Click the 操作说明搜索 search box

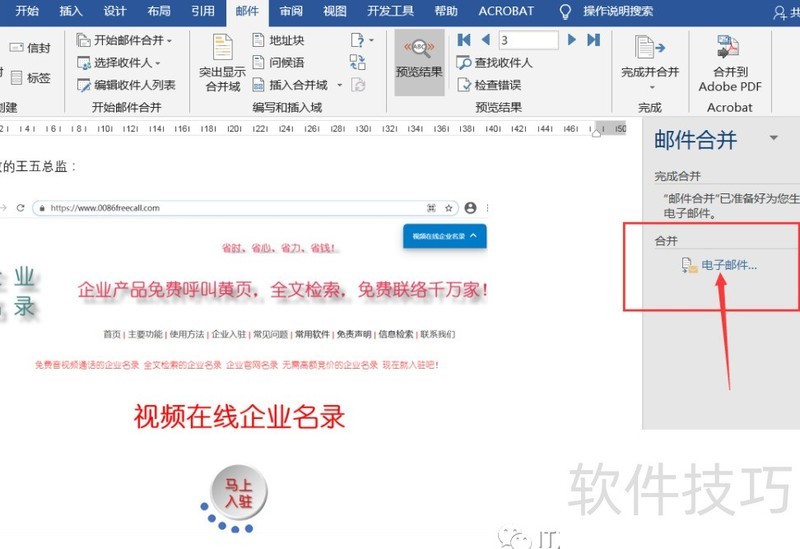click(x=618, y=11)
